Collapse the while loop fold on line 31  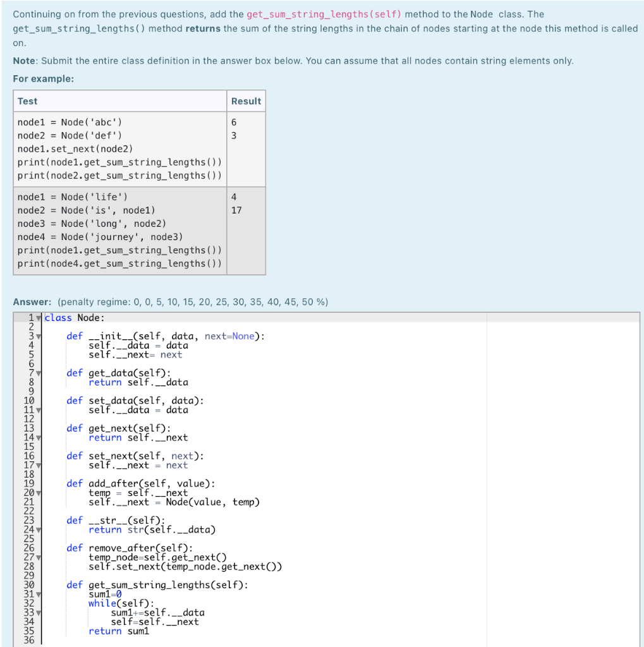(39, 595)
